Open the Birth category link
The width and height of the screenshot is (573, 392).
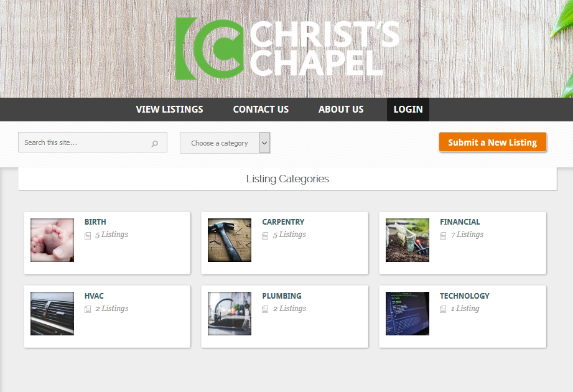point(95,222)
